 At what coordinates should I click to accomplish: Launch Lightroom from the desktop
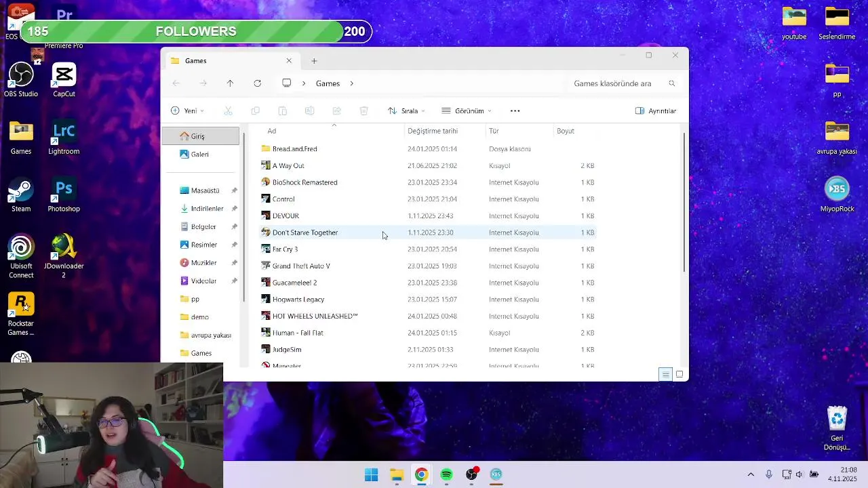coord(64,138)
